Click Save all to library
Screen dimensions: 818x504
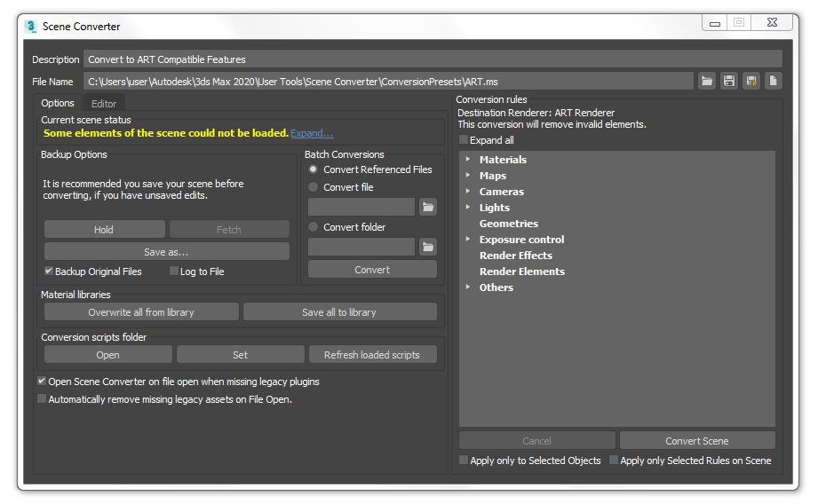339,312
